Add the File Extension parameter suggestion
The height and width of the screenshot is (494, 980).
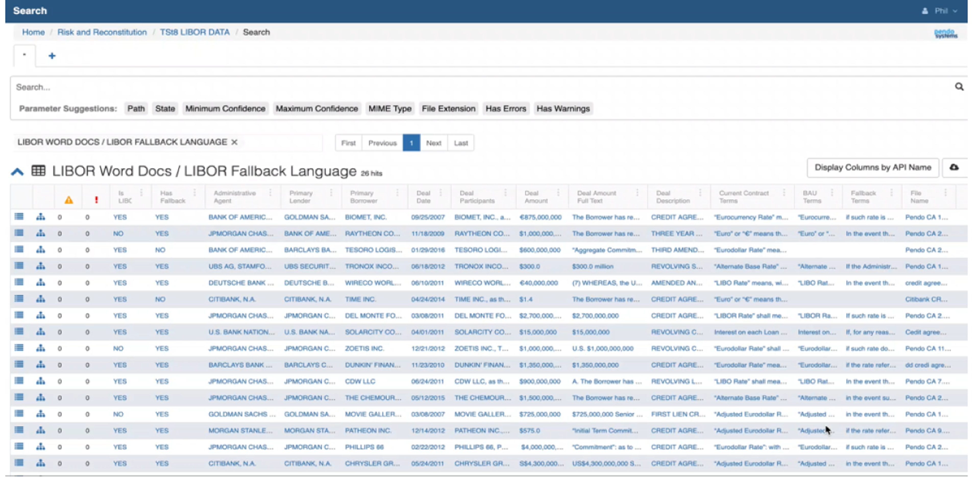click(449, 109)
